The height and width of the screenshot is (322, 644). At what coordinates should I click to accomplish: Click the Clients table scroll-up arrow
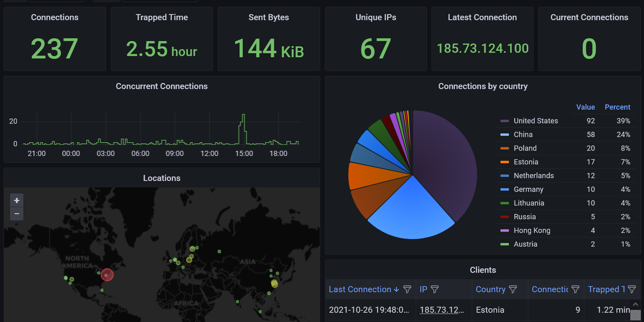pos(636,304)
